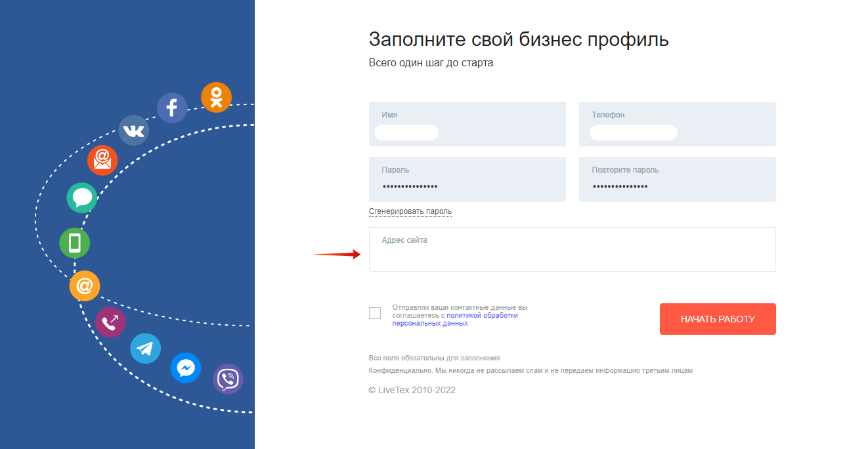Click the purple callback phone icon
The width and height of the screenshot is (868, 449).
110,322
